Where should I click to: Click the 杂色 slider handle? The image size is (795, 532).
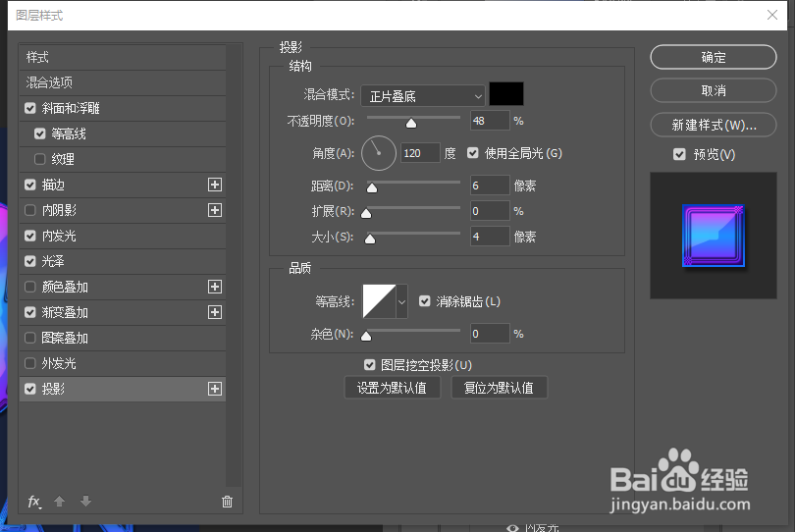tap(366, 336)
